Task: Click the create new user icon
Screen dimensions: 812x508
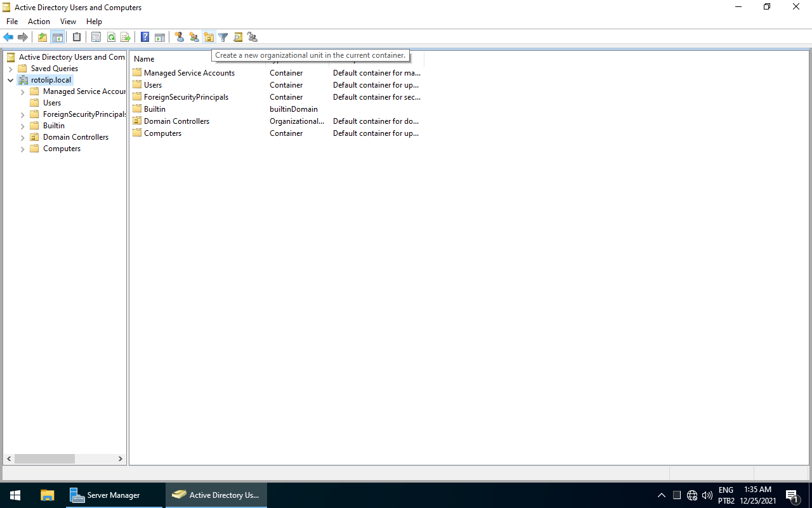Action: [180, 37]
